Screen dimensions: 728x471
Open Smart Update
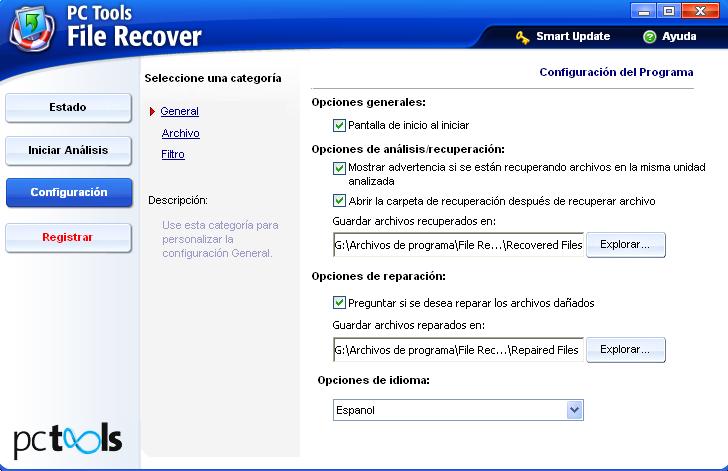tap(573, 36)
